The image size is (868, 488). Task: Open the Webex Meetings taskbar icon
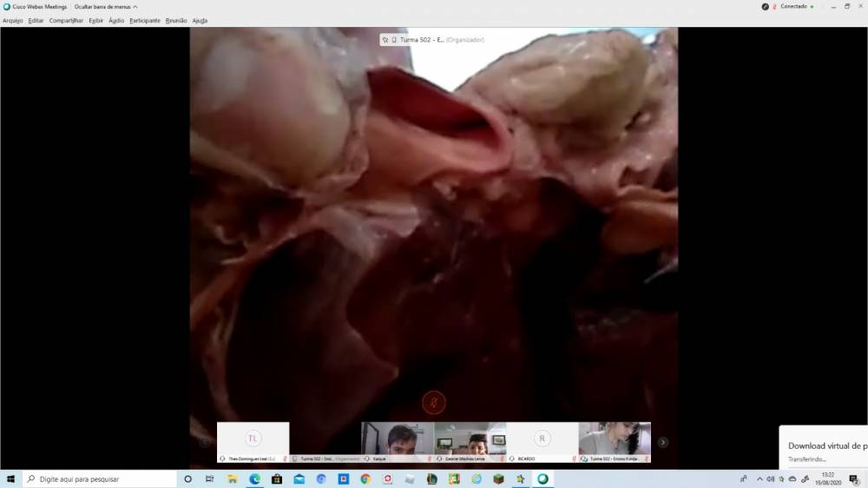click(542, 478)
